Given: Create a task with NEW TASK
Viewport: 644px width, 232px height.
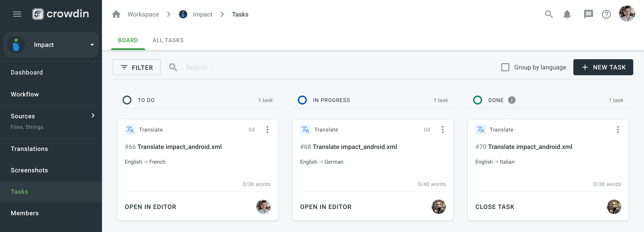Looking at the screenshot, I should pyautogui.click(x=603, y=67).
